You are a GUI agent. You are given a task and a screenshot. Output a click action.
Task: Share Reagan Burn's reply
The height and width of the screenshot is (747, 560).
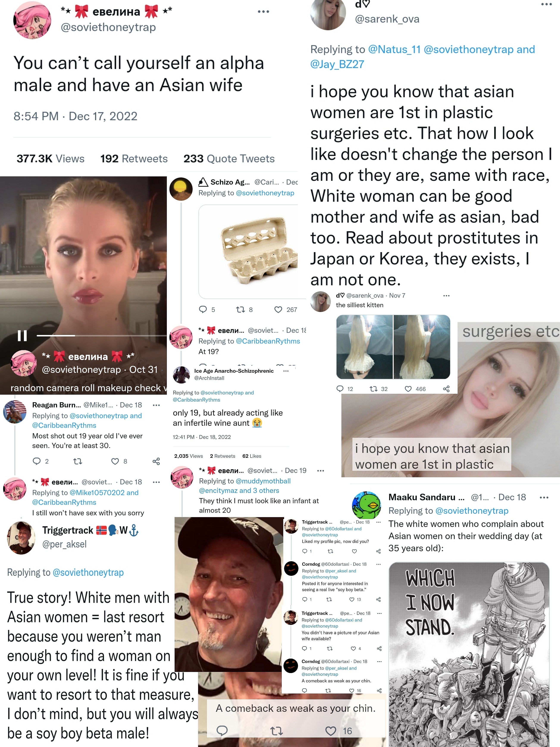(156, 461)
